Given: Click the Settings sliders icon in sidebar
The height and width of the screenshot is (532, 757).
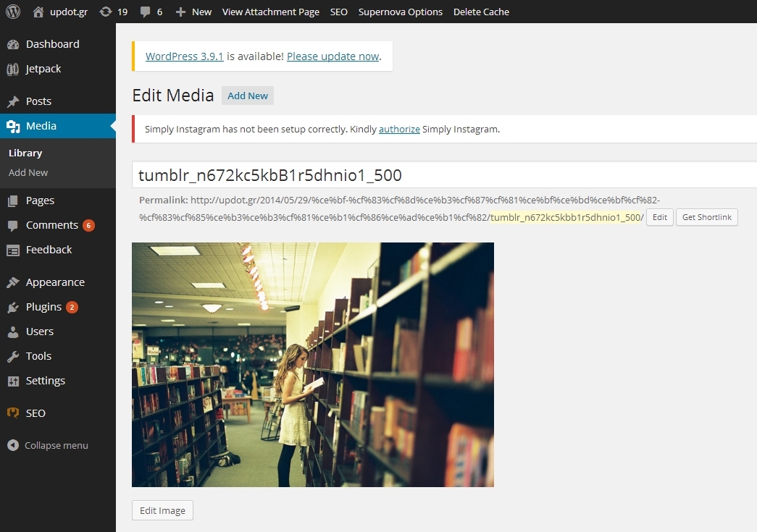Looking at the screenshot, I should click(13, 381).
